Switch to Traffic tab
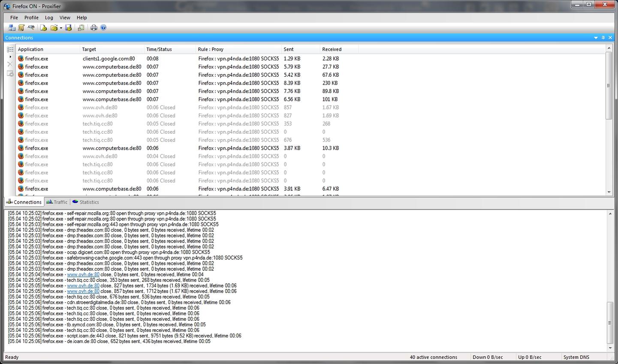 point(57,202)
